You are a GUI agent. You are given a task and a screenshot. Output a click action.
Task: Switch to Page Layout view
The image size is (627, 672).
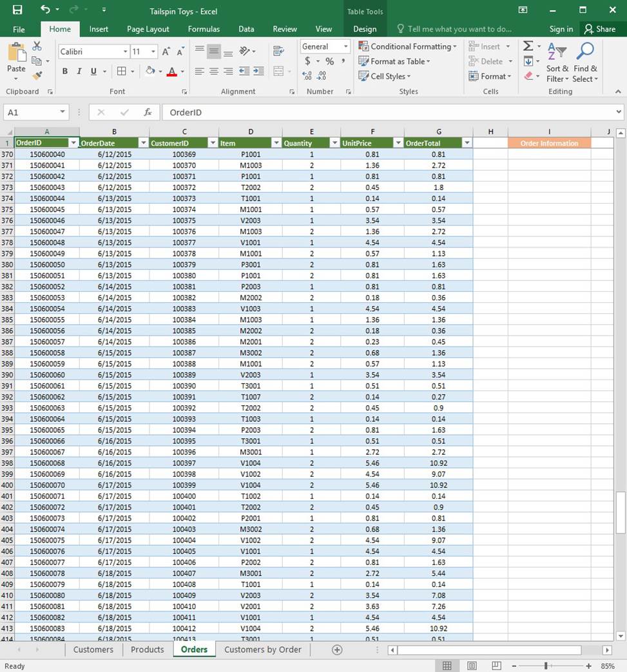(472, 666)
